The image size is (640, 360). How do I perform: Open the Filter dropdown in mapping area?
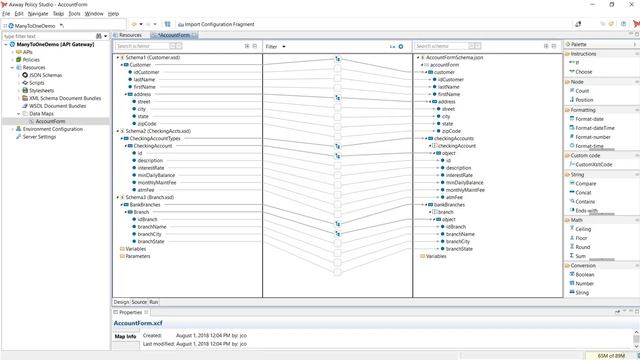[x=276, y=47]
